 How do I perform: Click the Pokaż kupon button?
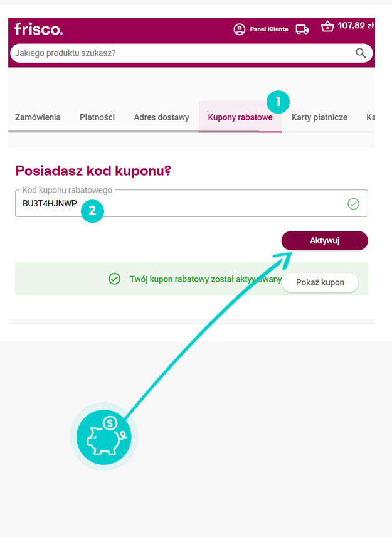coord(320,282)
